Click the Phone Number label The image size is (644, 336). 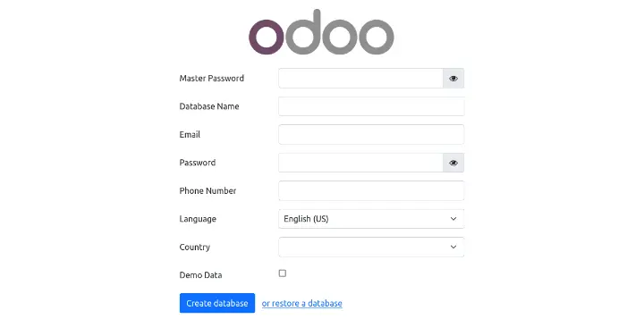point(208,190)
